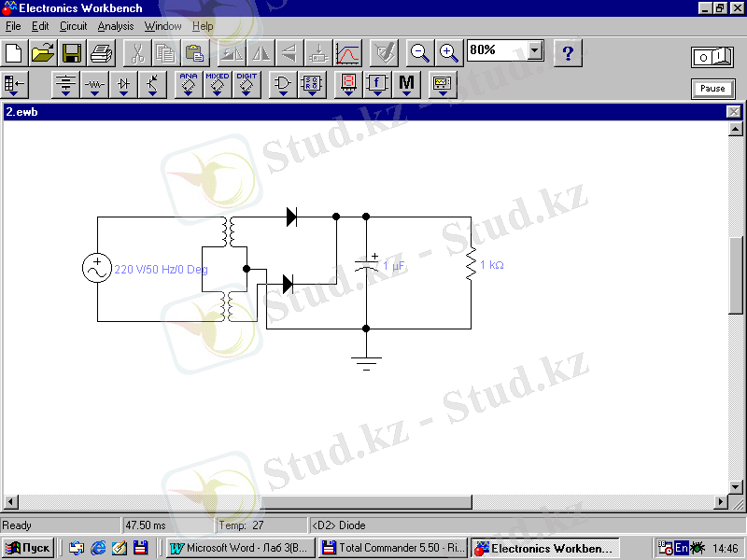Screen dimensions: 747x560
Task: Click the vertical scrollbar up arrow
Action: pyautogui.click(x=736, y=129)
